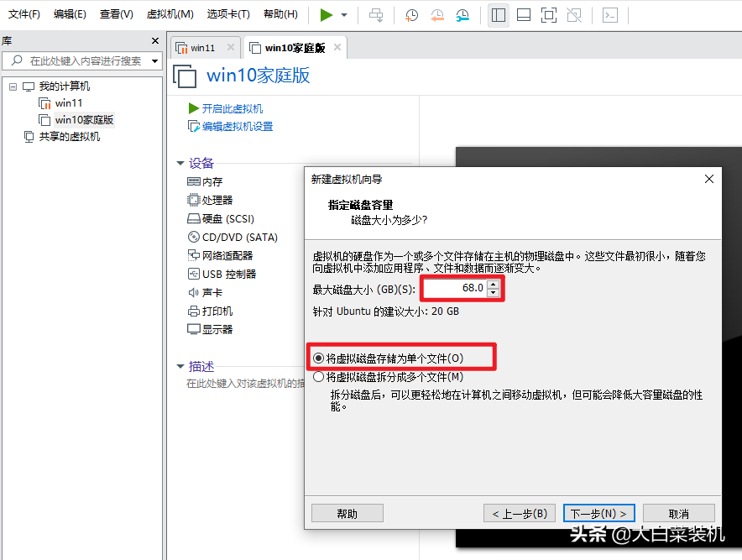
Task: Take a snapshot using the clock-plus icon
Action: (x=411, y=15)
